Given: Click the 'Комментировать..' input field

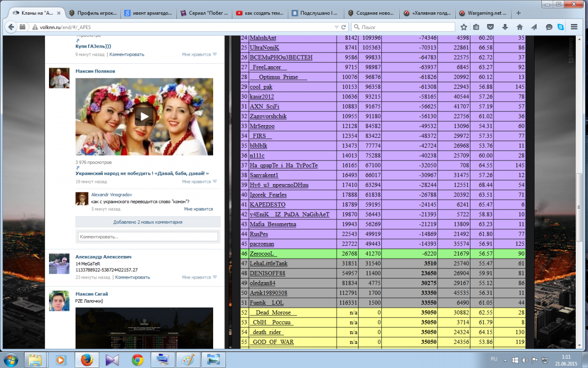Looking at the screenshot, I should pyautogui.click(x=147, y=237).
